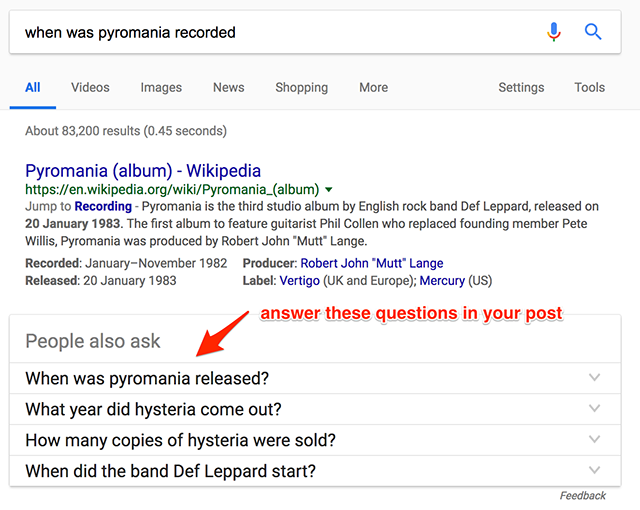Open the News tab
The height and width of the screenshot is (510, 640).
229,87
